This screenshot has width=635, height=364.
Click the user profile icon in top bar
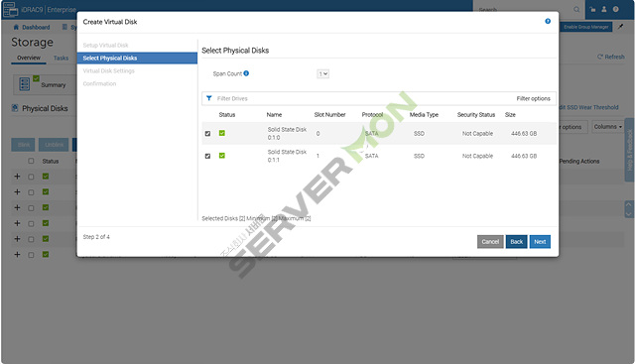pyautogui.click(x=604, y=9)
